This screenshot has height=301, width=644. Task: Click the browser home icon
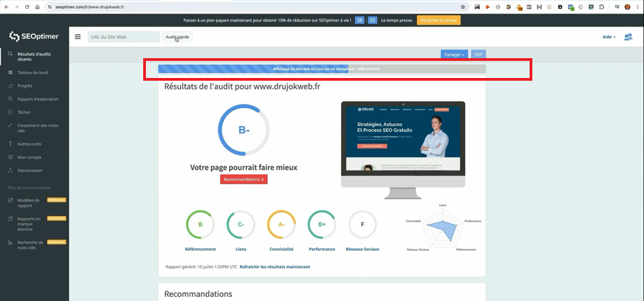38,7
